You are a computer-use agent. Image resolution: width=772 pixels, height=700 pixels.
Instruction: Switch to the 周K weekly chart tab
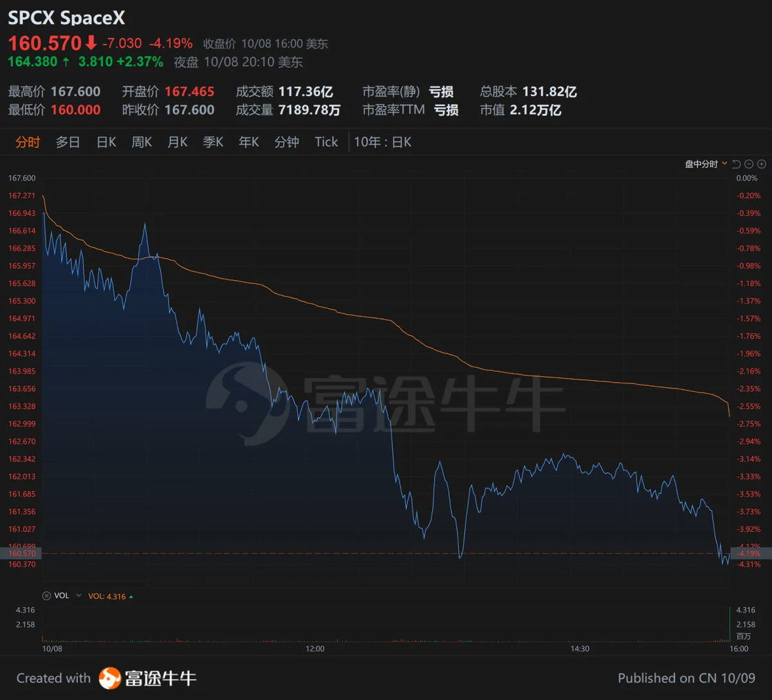coord(142,142)
